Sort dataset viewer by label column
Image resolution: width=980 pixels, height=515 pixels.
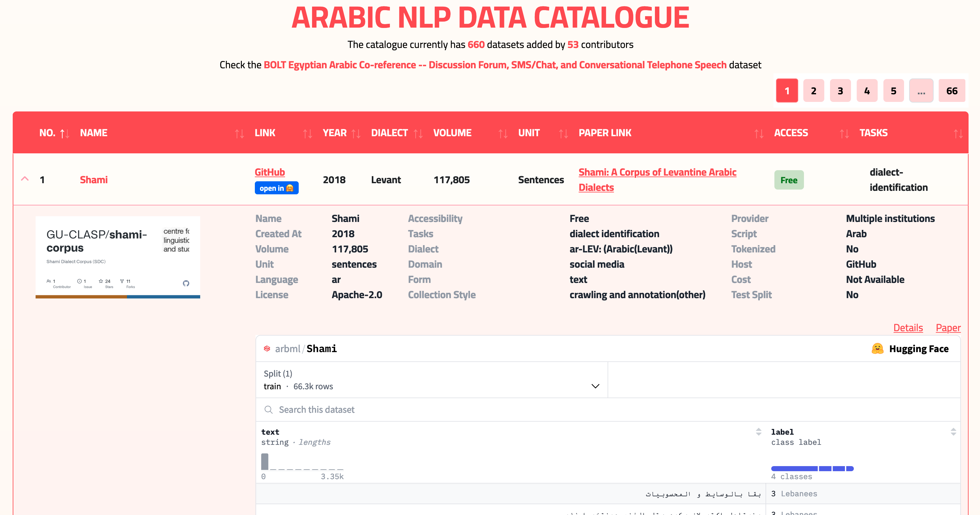tap(953, 431)
